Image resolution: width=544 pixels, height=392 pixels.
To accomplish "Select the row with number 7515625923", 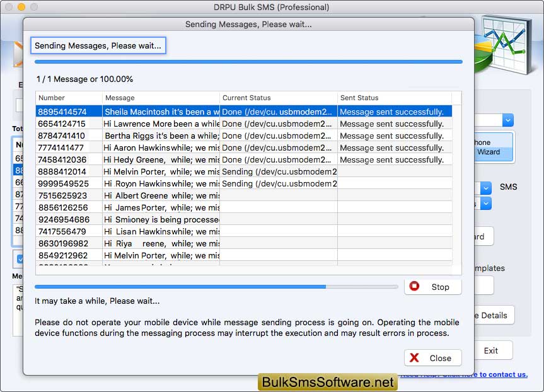I will tap(243, 195).
